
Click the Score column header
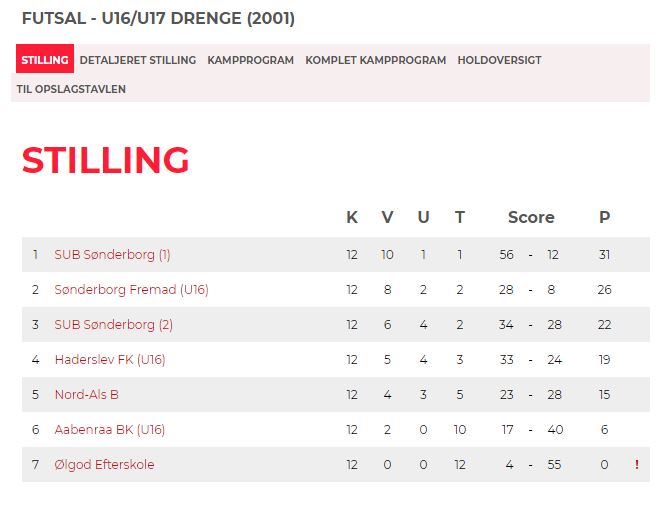531,217
